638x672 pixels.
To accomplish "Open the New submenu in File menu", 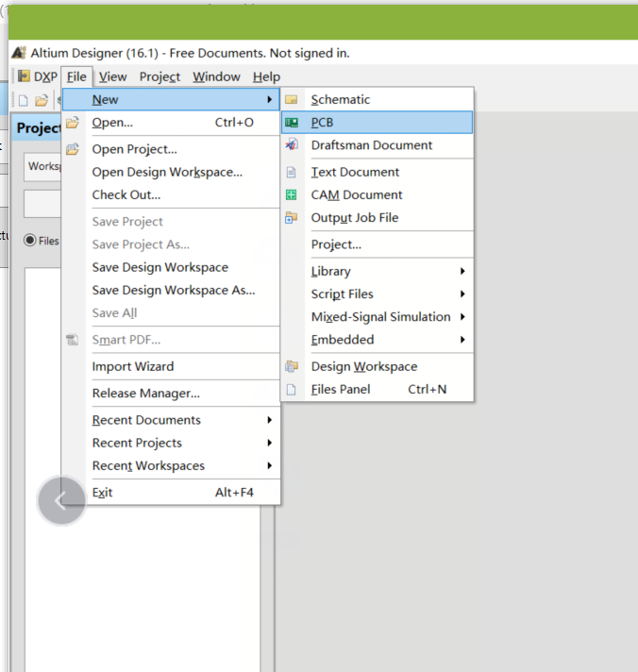I will (x=172, y=100).
